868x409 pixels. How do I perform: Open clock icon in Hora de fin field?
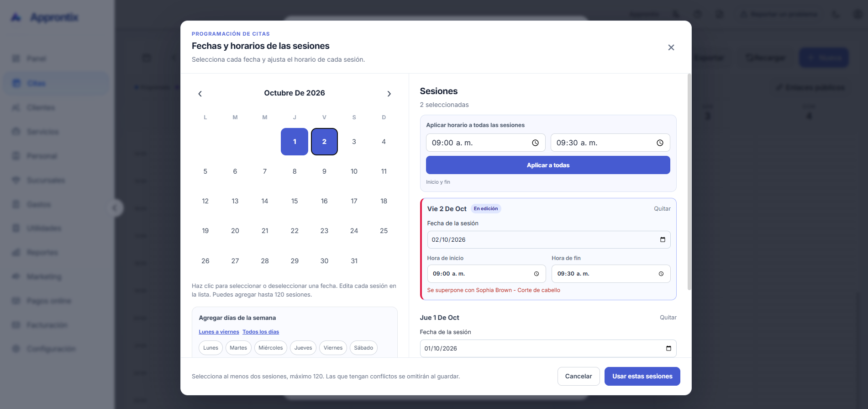pyautogui.click(x=661, y=274)
